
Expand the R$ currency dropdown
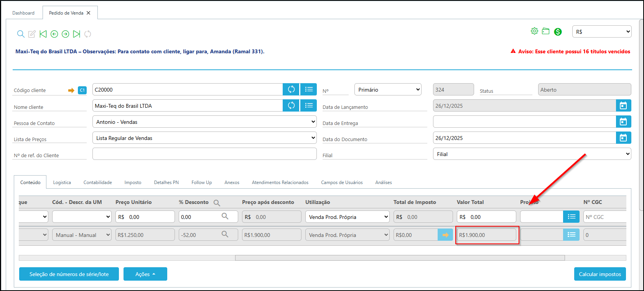[601, 32]
